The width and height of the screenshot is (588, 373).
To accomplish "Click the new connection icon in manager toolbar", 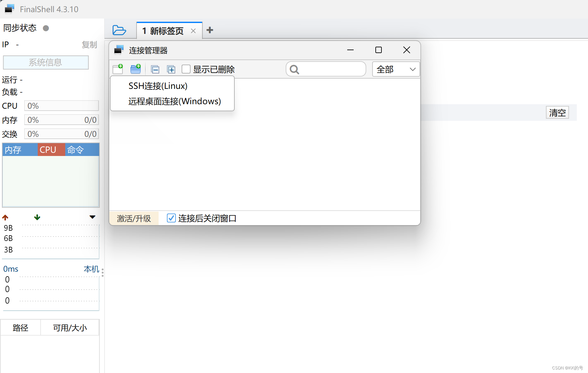I will [118, 69].
